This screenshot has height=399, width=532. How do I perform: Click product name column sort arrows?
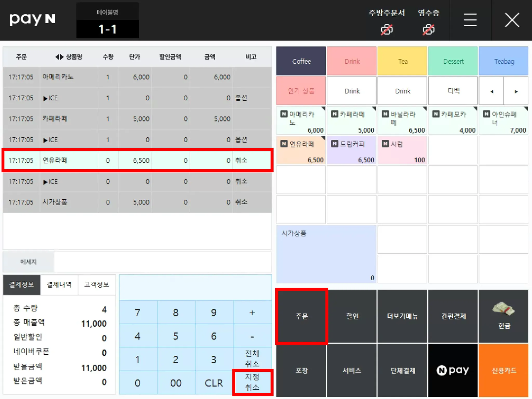[x=59, y=57]
